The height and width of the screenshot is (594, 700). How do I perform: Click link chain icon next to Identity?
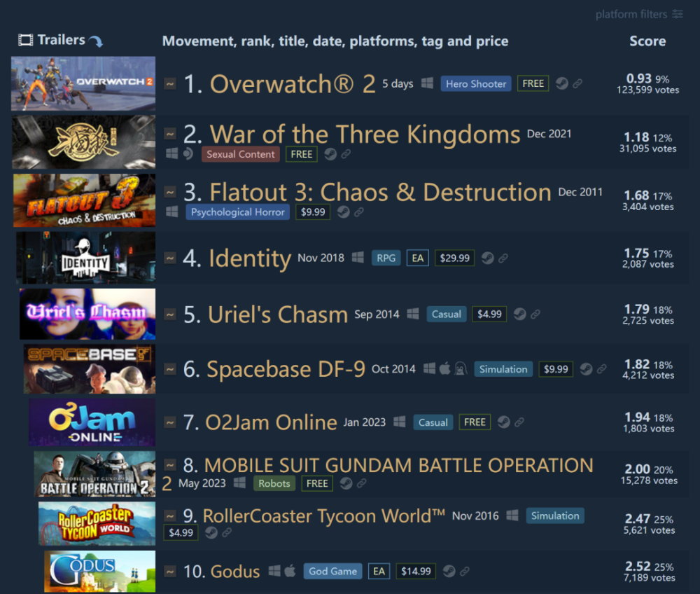[x=503, y=258]
